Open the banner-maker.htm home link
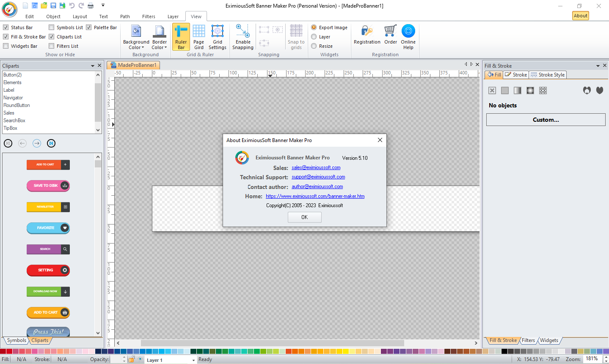The width and height of the screenshot is (609, 364). coord(315,196)
